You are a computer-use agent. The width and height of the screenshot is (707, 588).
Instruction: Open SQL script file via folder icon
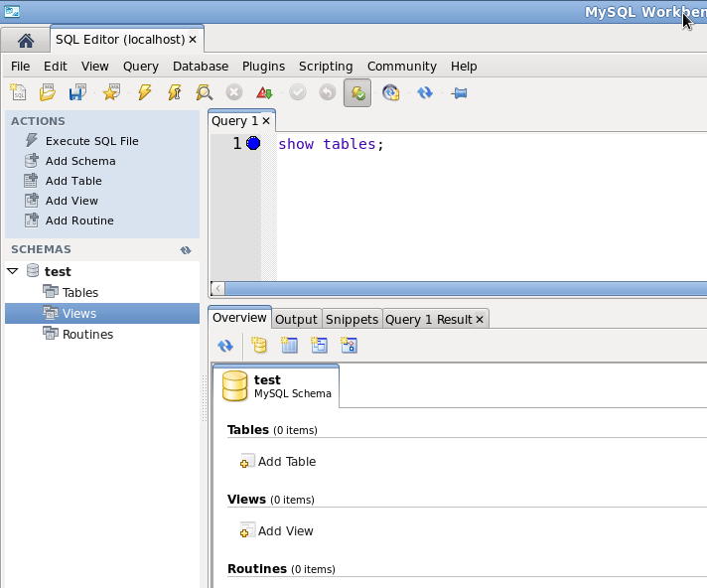[48, 92]
